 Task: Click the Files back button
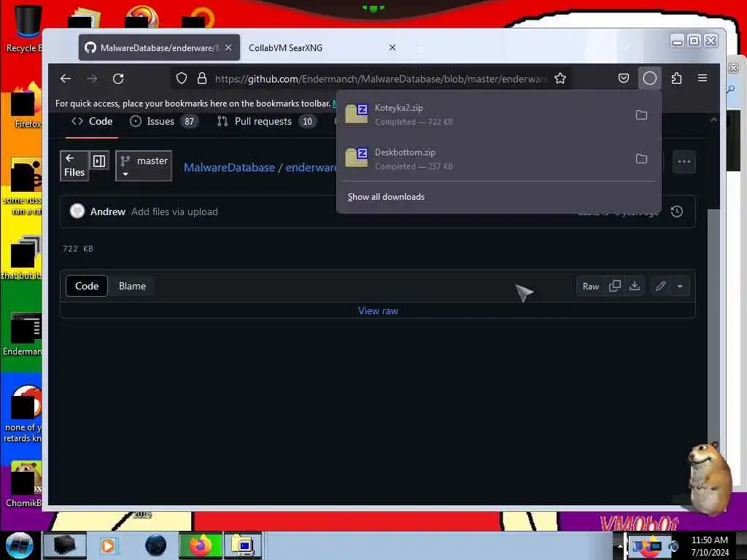pyautogui.click(x=74, y=166)
